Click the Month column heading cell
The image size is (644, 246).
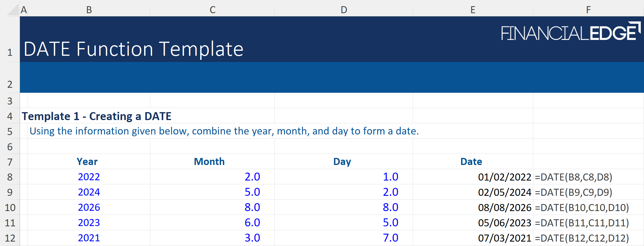[209, 162]
